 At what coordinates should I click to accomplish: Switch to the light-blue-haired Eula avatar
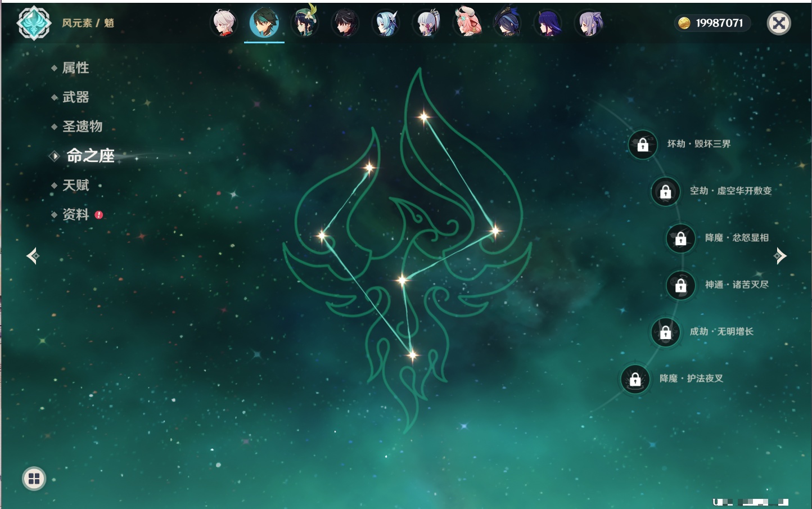click(386, 23)
